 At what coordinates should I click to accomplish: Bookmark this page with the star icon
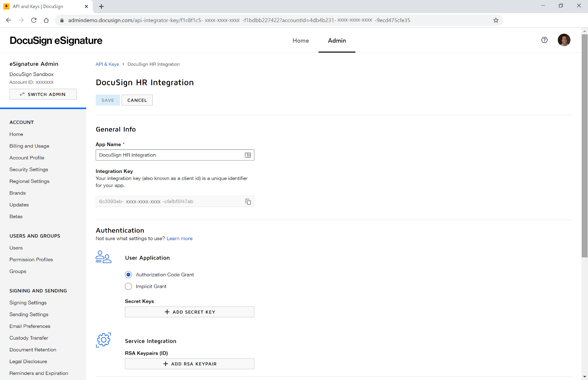(496, 20)
